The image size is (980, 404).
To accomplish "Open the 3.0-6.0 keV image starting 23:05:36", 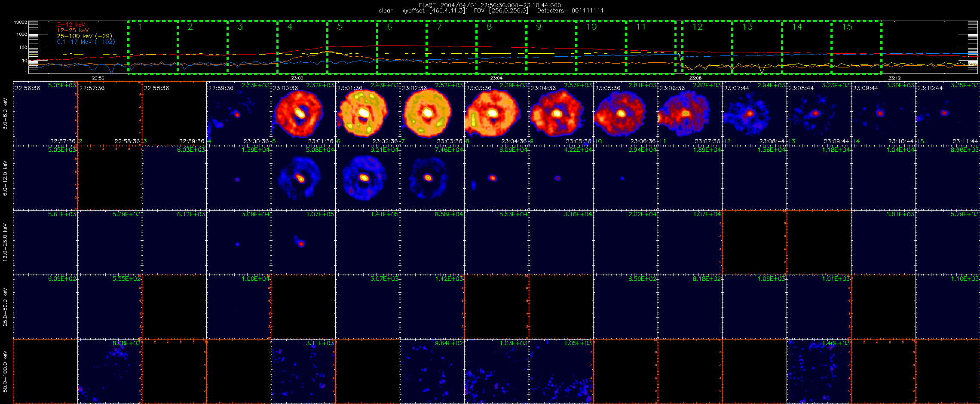I will 625,113.
